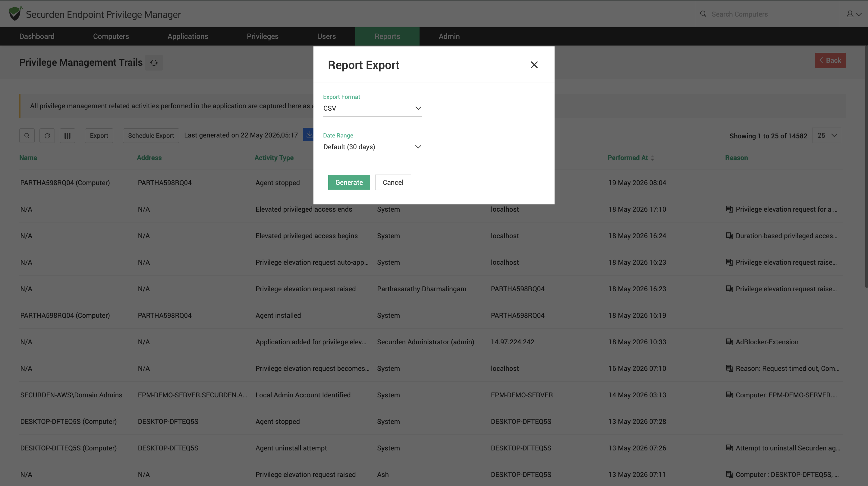Click '19 May 2026 08:04' timestamp
The image size is (868, 486).
637,183
